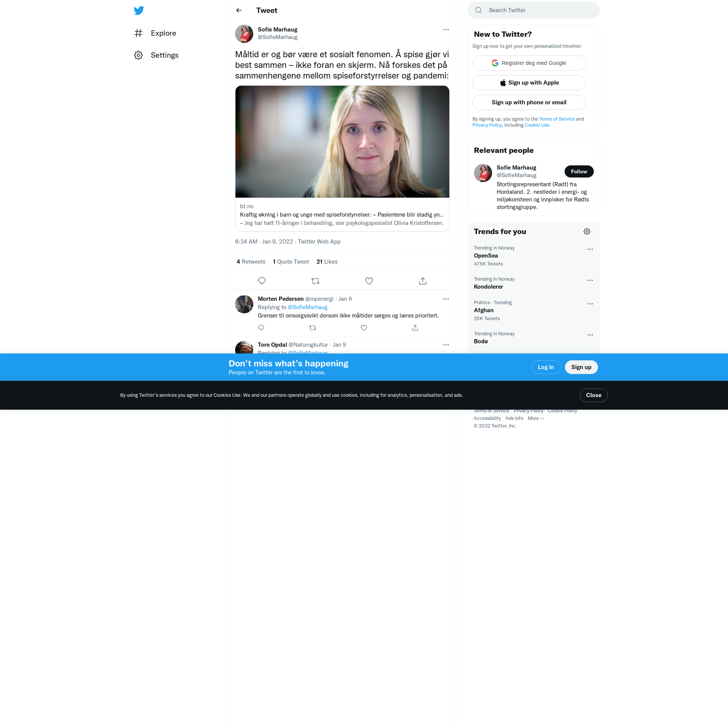728x726 pixels.
Task: Reply to Sofie Marhaug's main tweet
Action: [x=262, y=281]
